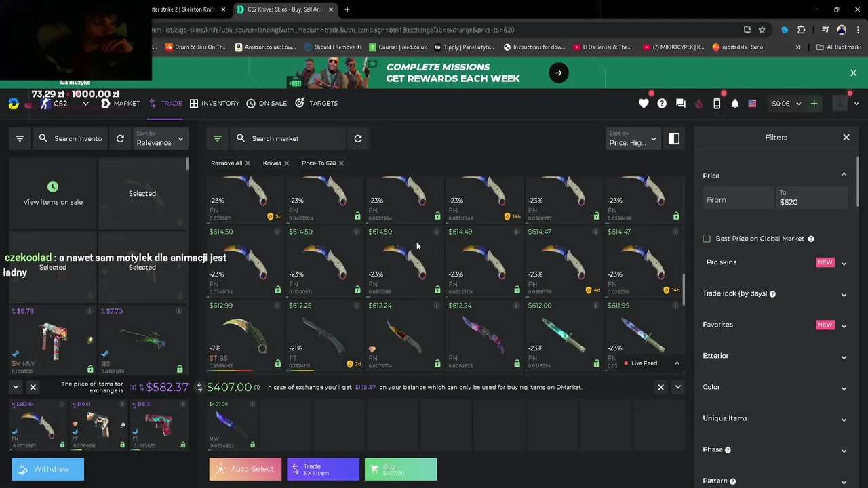868x488 pixels.
Task: Open the All Bookmarks folder
Action: pos(839,47)
